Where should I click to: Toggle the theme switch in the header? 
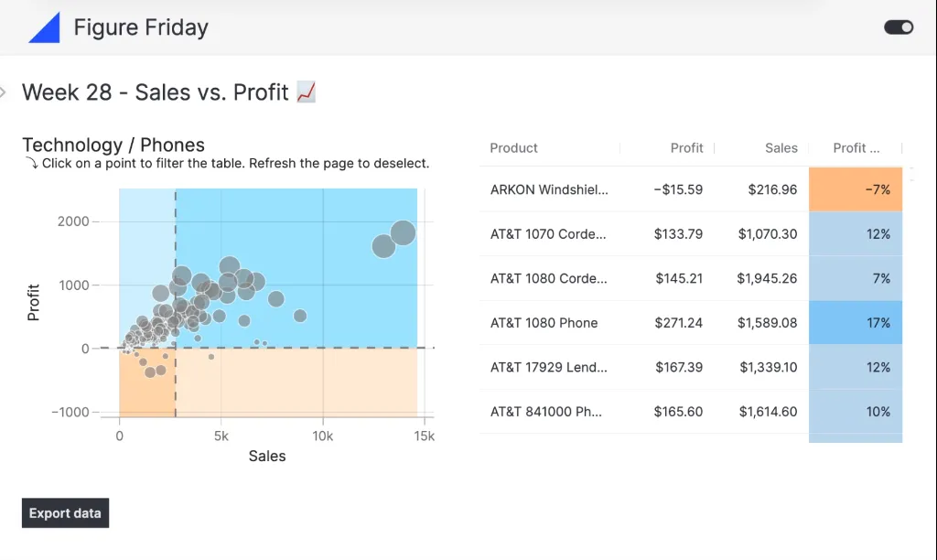(x=898, y=27)
